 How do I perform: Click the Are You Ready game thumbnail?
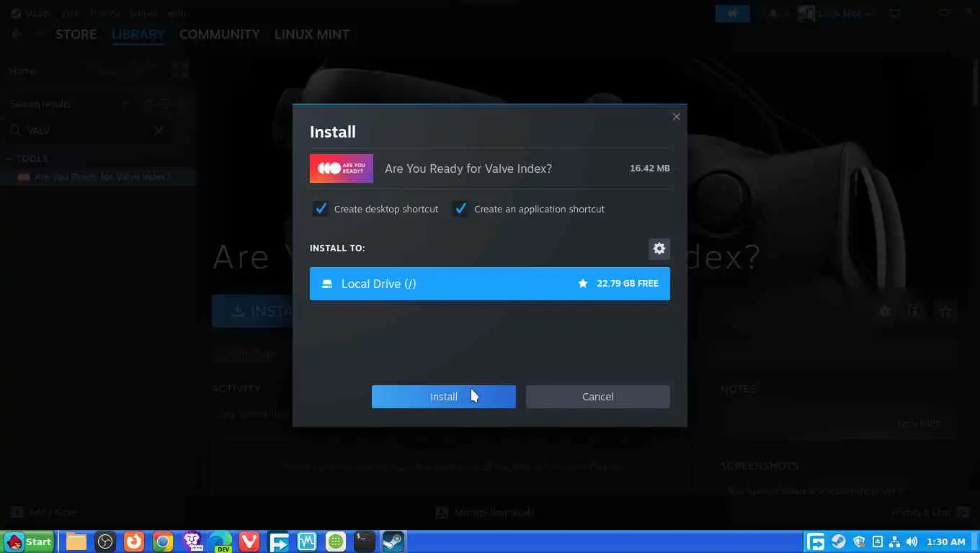(x=342, y=168)
